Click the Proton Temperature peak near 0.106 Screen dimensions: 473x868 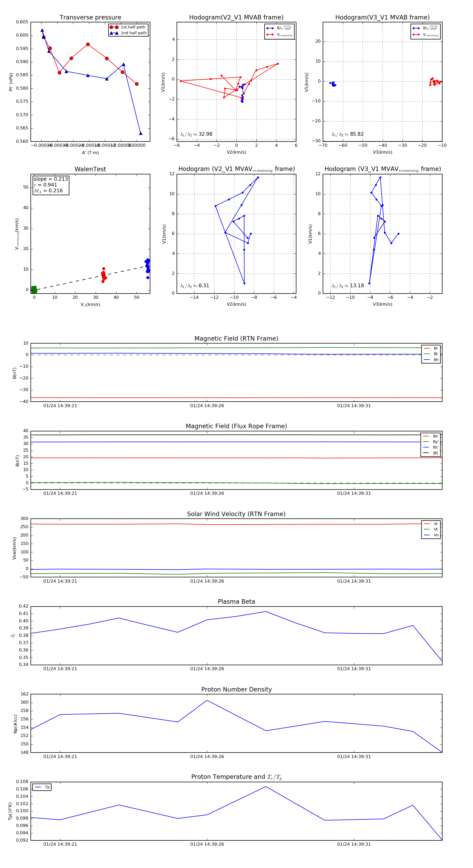(x=266, y=787)
